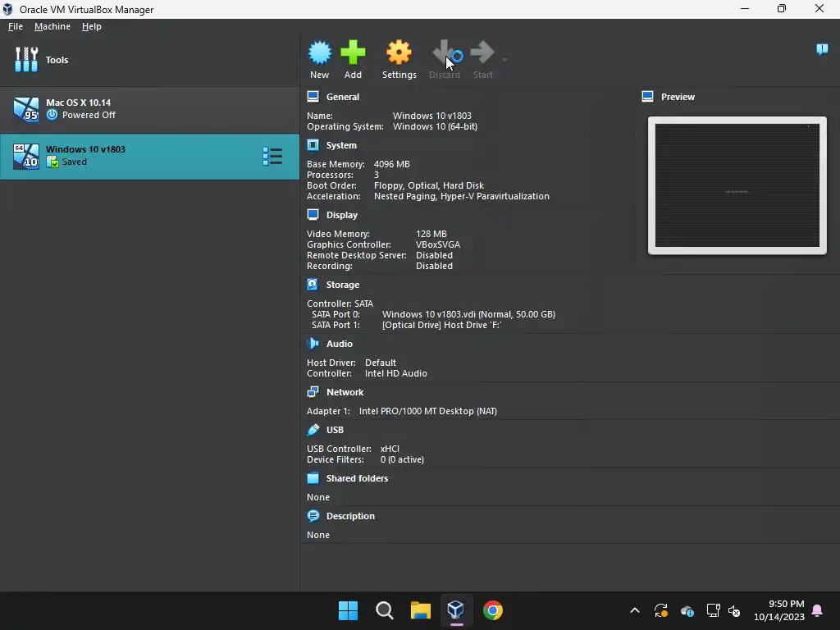Click the Base Memory value 4096 MB
This screenshot has width=840, height=630.
pos(391,164)
